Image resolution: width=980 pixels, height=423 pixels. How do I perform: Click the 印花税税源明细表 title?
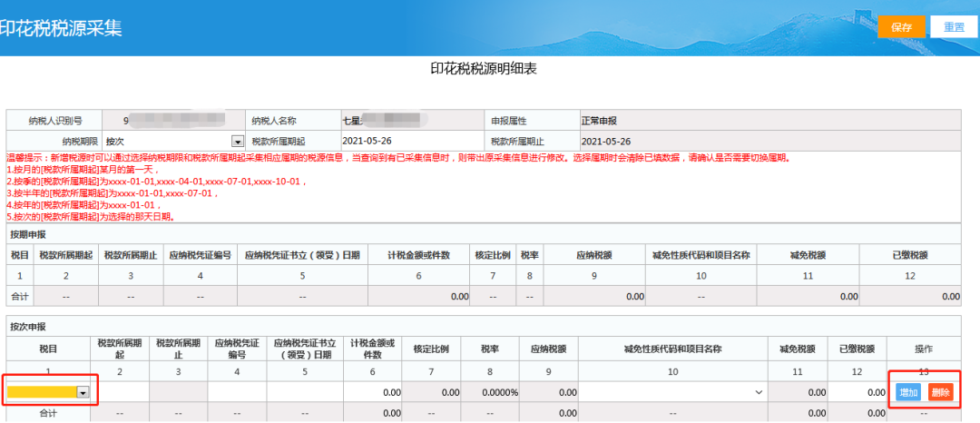tap(483, 69)
